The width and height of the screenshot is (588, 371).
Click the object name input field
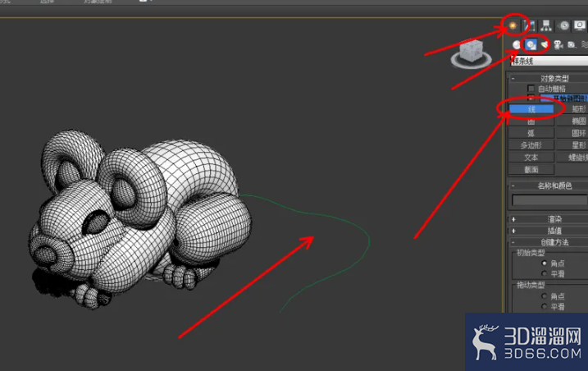[549, 200]
